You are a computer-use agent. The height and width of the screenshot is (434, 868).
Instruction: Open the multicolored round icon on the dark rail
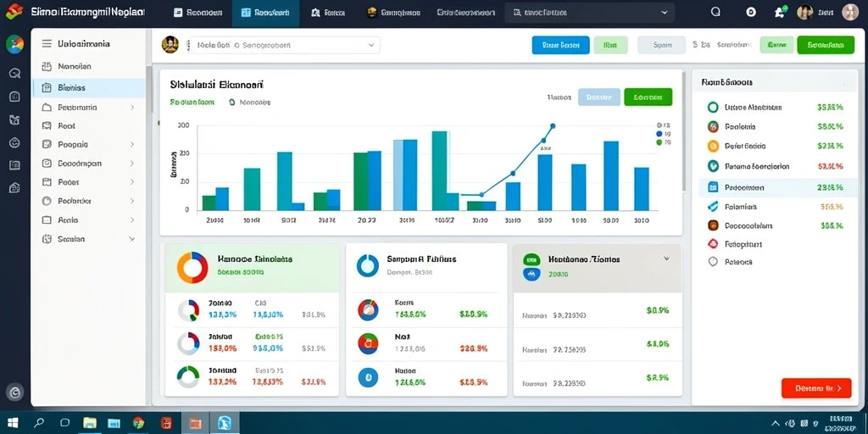15,44
